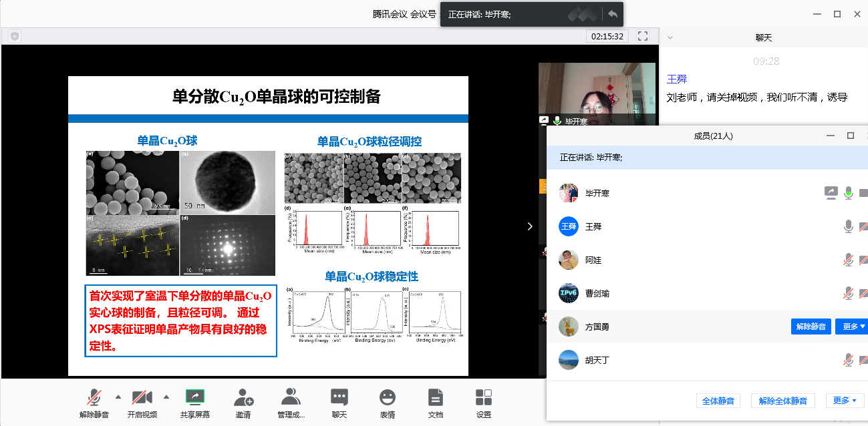
Task: Open the 设置 settings icon
Action: point(484,397)
